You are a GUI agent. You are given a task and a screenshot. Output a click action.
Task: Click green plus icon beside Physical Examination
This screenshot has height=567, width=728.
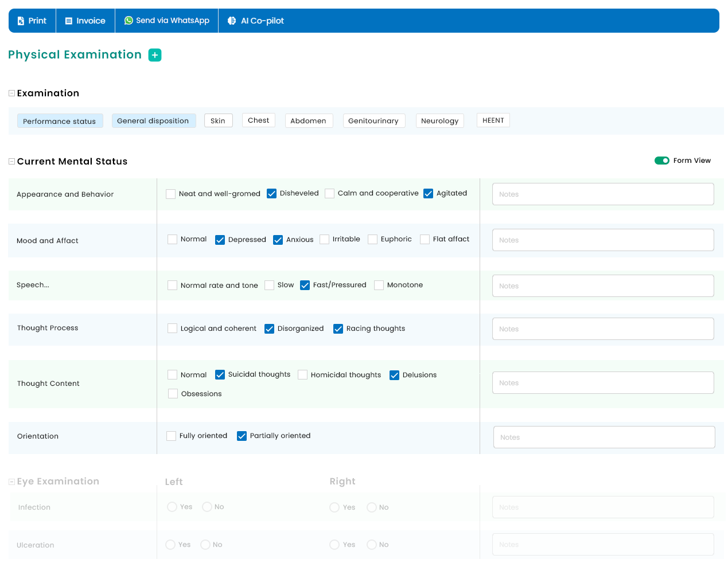155,55
